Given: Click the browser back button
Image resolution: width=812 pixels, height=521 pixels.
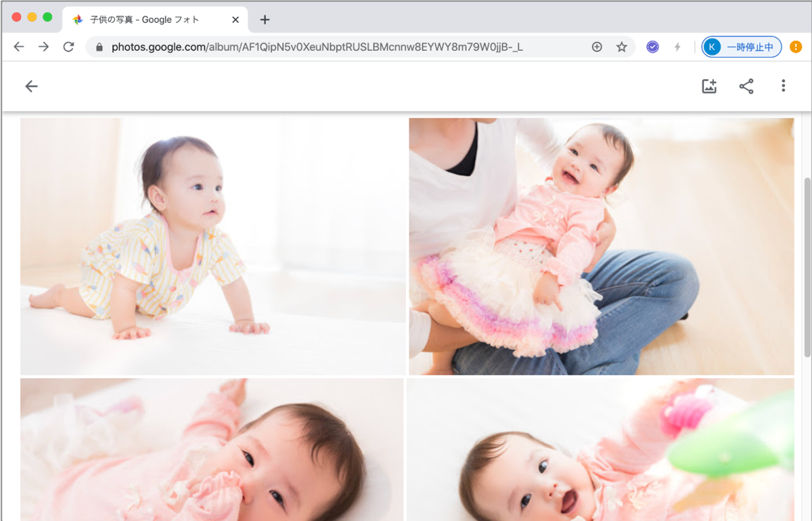Looking at the screenshot, I should (19, 47).
